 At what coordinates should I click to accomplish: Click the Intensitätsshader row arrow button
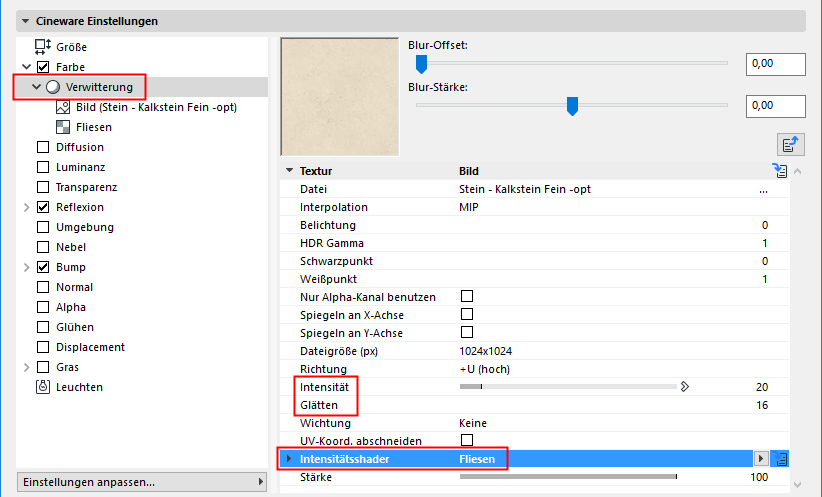[x=761, y=459]
